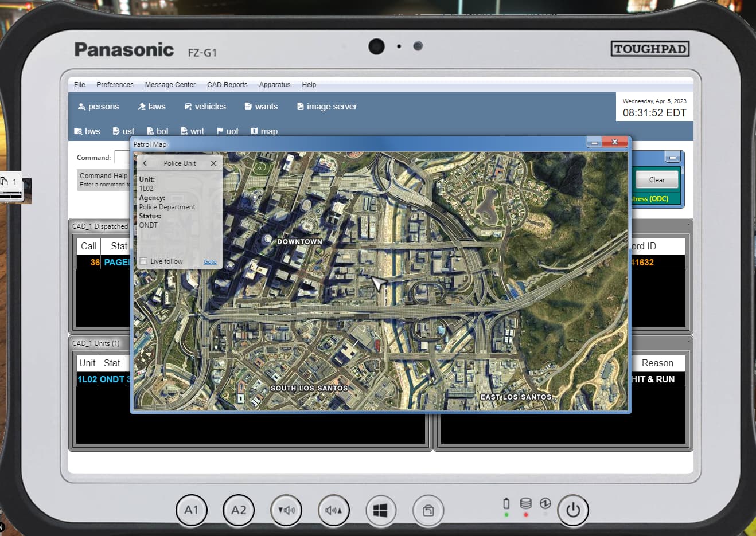Open the map shortcut

[x=264, y=131]
